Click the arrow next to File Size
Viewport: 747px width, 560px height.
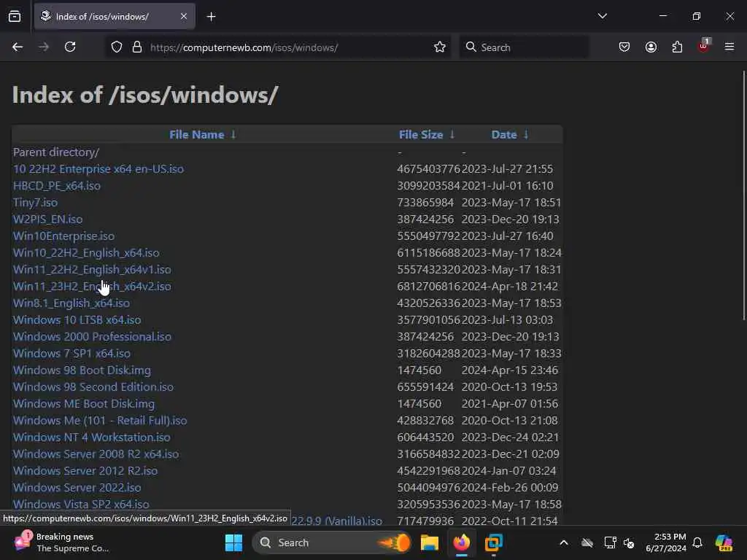pyautogui.click(x=452, y=135)
